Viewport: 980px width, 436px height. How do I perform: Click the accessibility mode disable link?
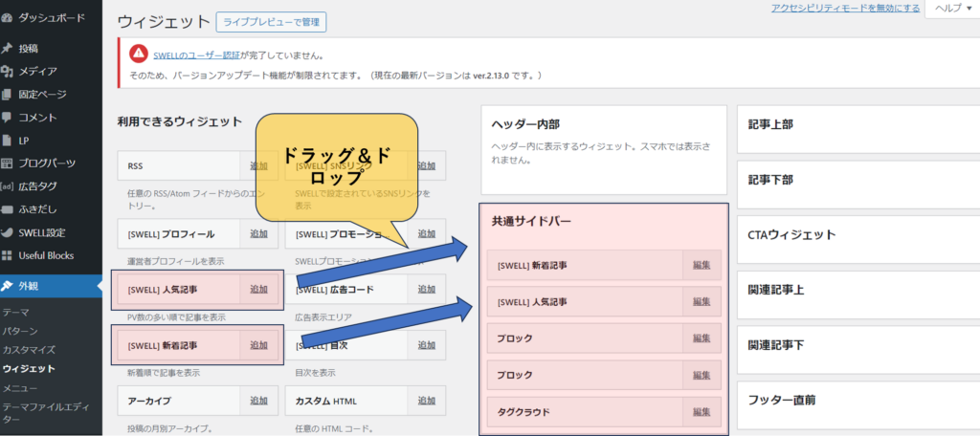click(x=846, y=8)
